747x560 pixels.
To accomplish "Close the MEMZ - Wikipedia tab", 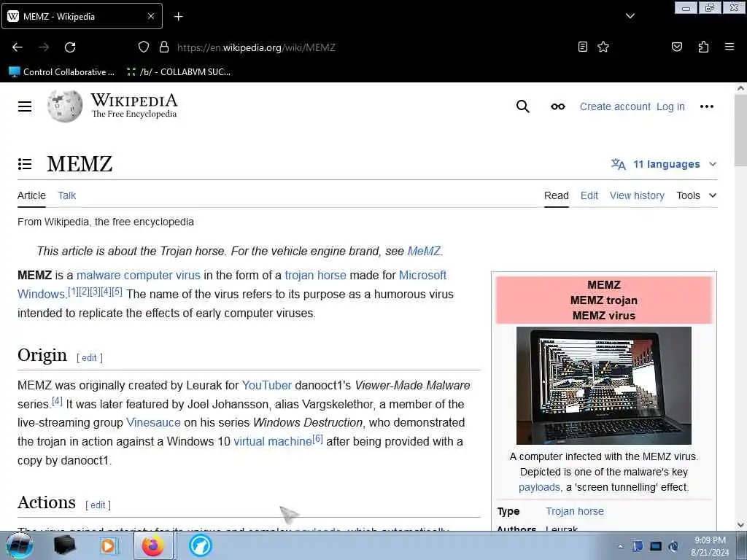I will [x=151, y=16].
